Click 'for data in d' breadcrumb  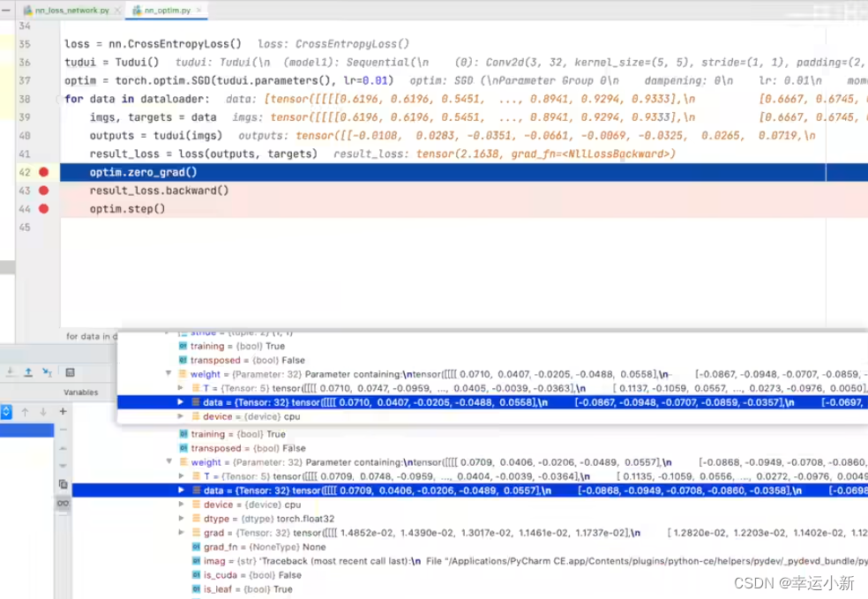[x=92, y=336]
